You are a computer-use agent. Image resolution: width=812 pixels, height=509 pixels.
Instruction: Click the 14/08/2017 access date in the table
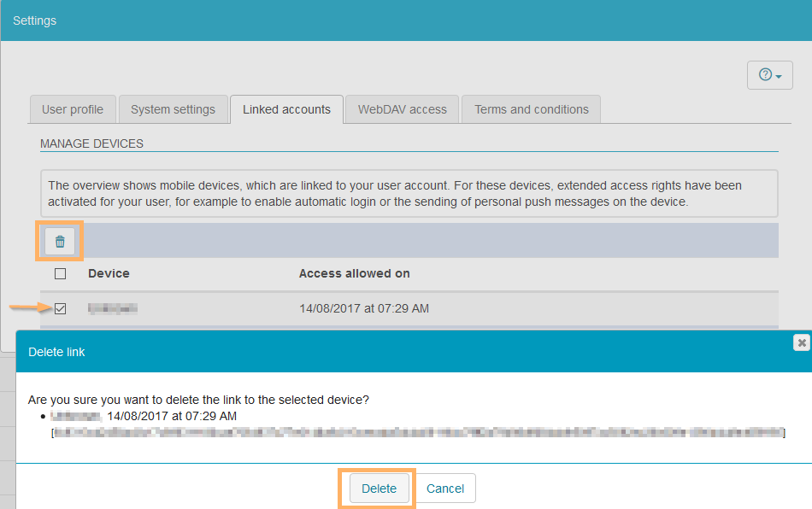[363, 308]
